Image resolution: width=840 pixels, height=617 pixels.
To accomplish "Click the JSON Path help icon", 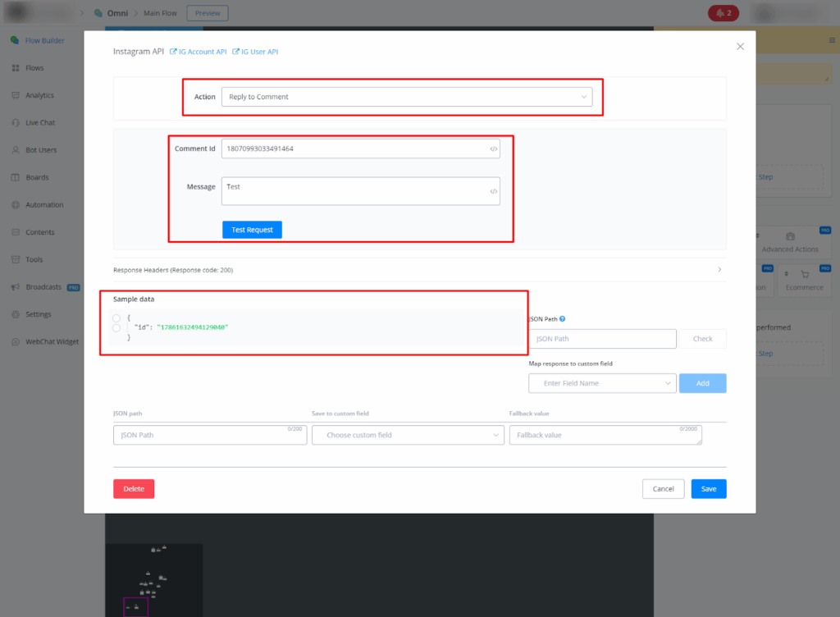I will click(563, 318).
